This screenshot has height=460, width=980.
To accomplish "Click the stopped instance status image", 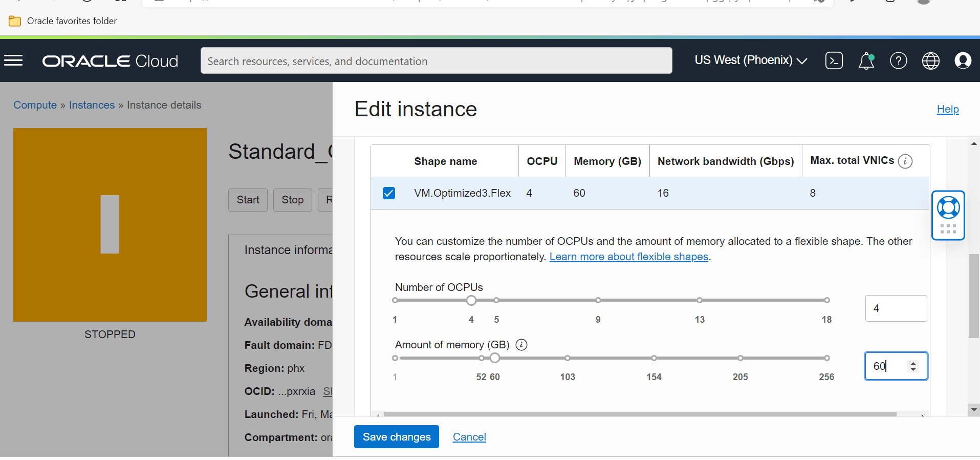I will click(110, 225).
